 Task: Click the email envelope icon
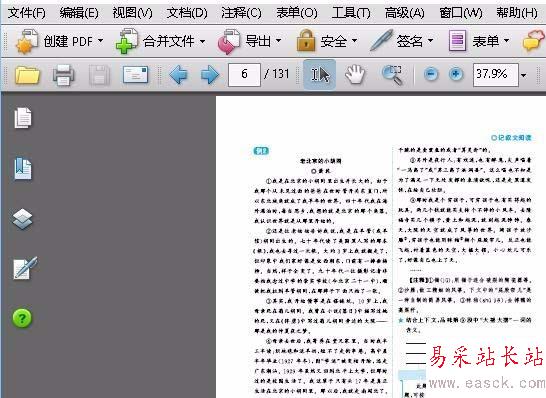tap(135, 74)
